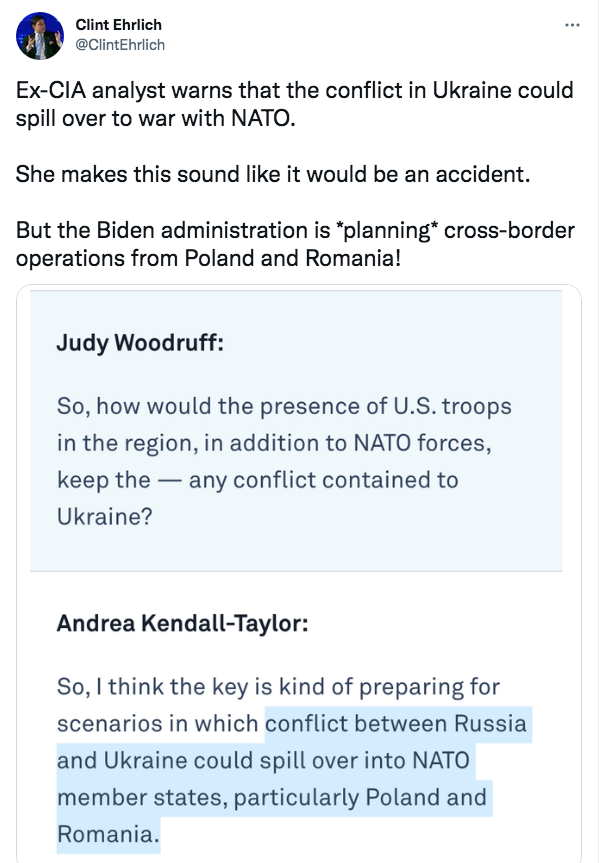600x863 pixels.
Task: Click Clint Ehrlich's profile avatar
Action: [40, 36]
